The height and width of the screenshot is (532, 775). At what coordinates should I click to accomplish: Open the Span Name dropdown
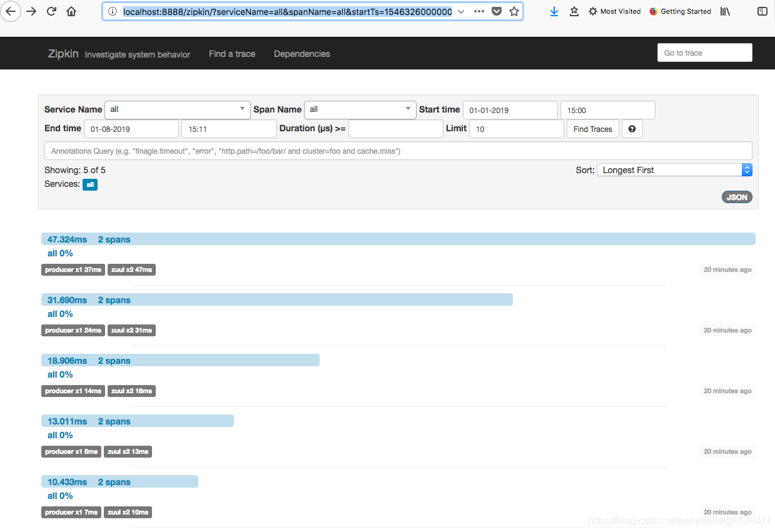pos(360,109)
